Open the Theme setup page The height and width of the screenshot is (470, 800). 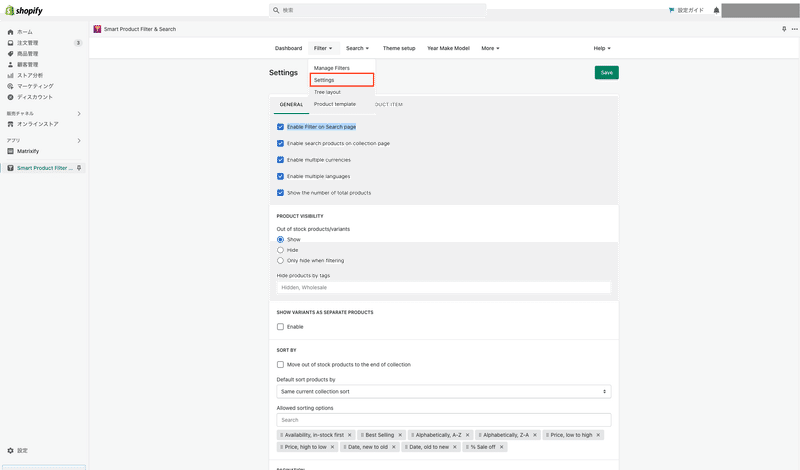click(x=399, y=48)
